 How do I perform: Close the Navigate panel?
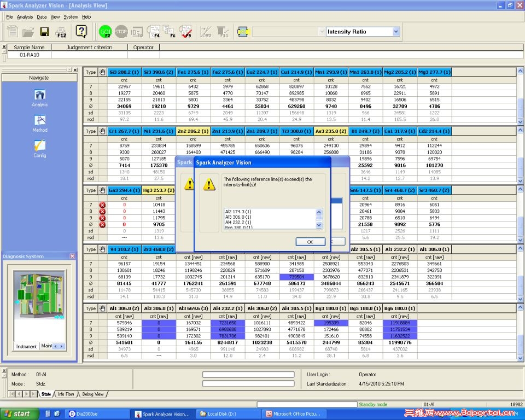pos(75,69)
